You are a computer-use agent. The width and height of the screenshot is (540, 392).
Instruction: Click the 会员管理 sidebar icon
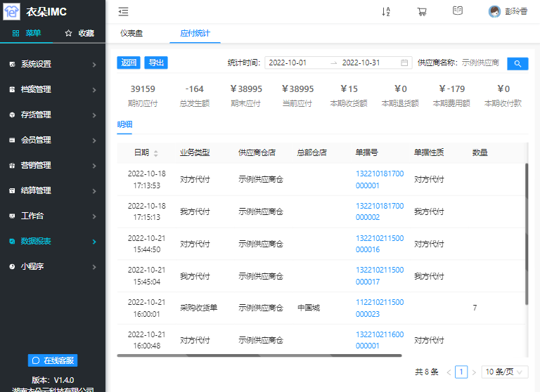click(12, 140)
